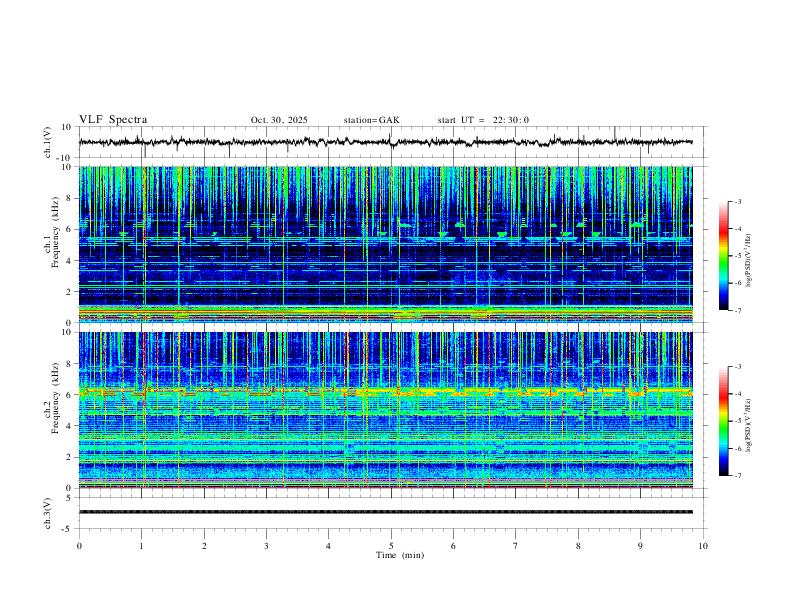Click the "Time (min)" axis title

click(400, 555)
